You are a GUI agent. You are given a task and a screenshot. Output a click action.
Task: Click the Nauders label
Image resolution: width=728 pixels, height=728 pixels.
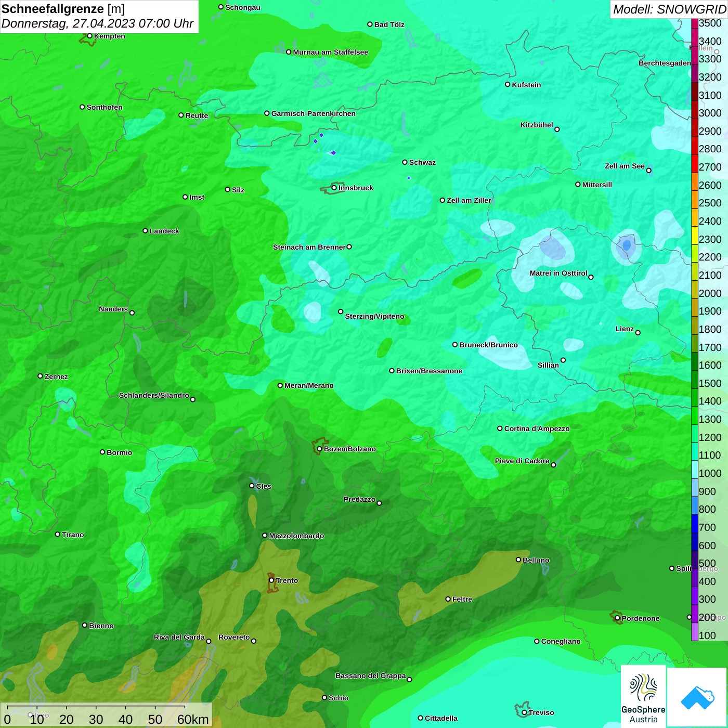tap(113, 309)
